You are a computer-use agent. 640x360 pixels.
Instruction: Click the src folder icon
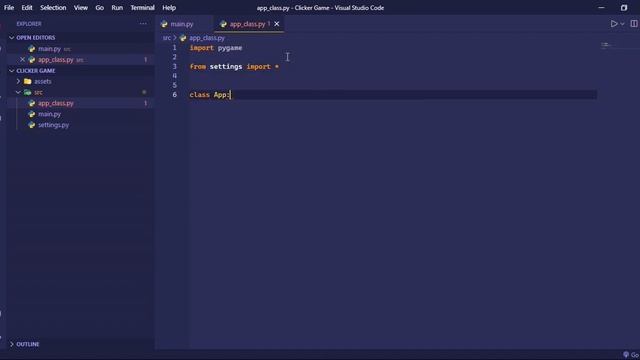(28, 92)
